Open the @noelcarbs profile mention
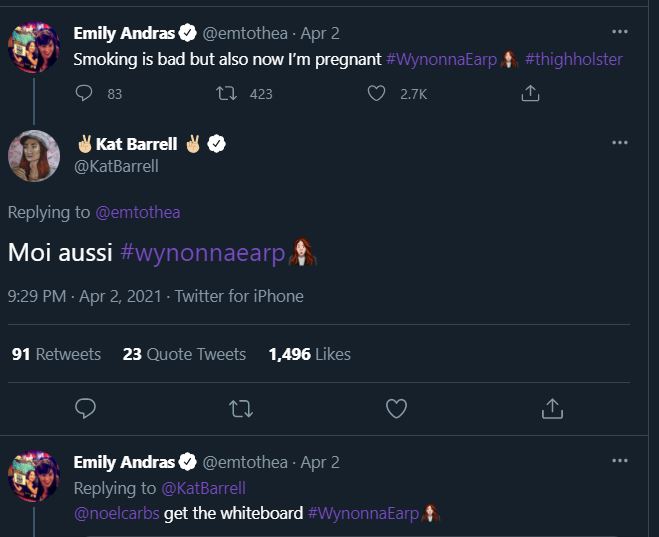Viewport: 659px width, 537px height. (x=114, y=514)
